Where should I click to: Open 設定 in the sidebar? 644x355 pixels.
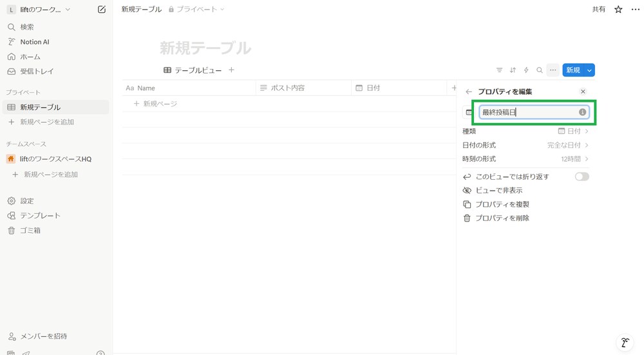pyautogui.click(x=55, y=201)
